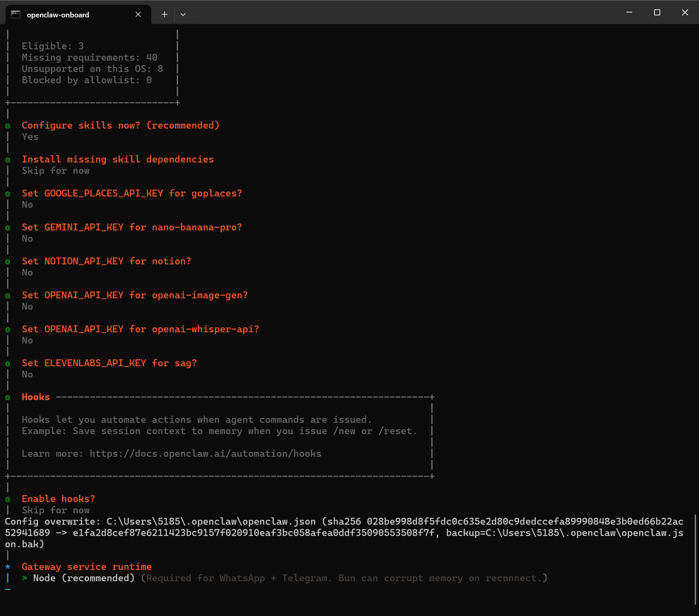Maximize the terminal window

[x=657, y=13]
